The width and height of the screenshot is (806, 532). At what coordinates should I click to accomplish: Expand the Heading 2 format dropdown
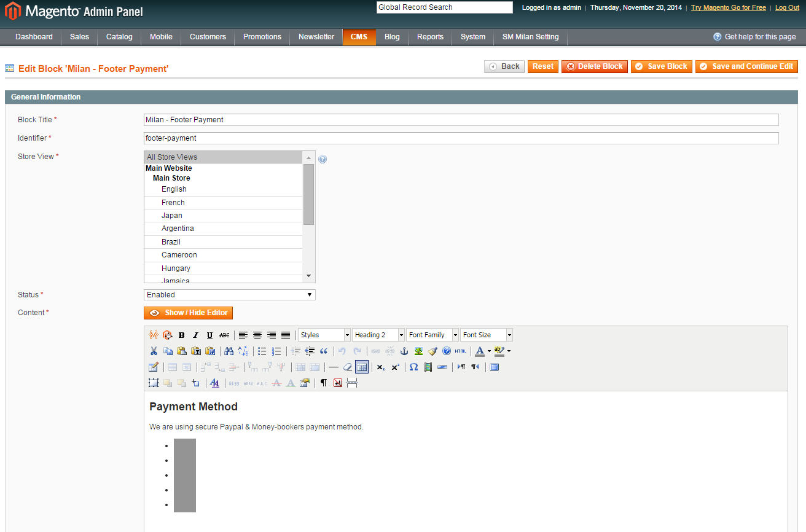click(x=401, y=335)
